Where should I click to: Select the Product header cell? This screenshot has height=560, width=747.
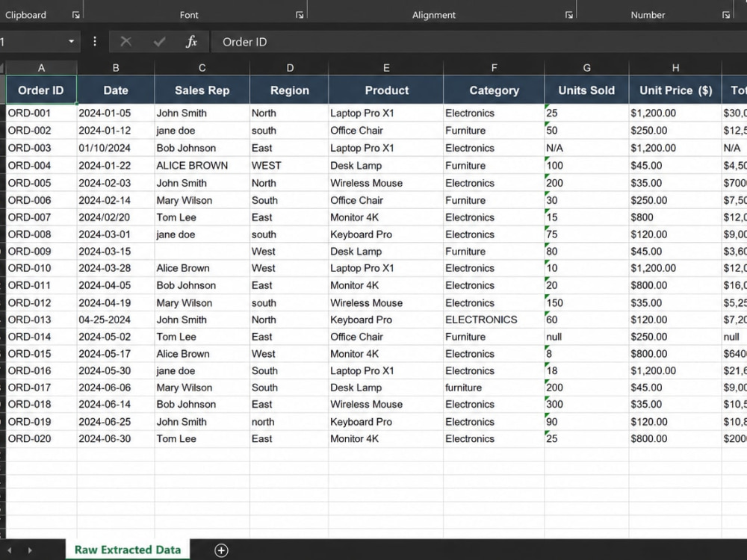[x=386, y=90]
